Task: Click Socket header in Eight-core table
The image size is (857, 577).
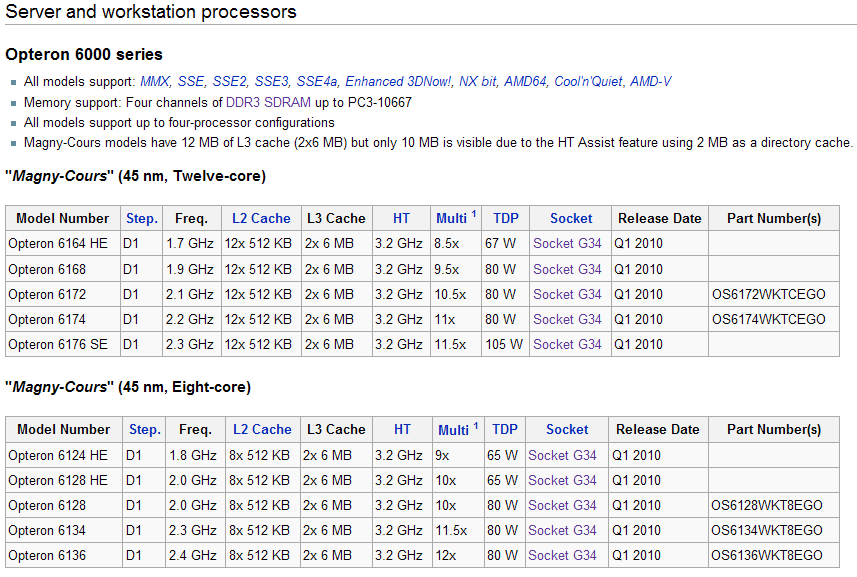Action: [567, 429]
